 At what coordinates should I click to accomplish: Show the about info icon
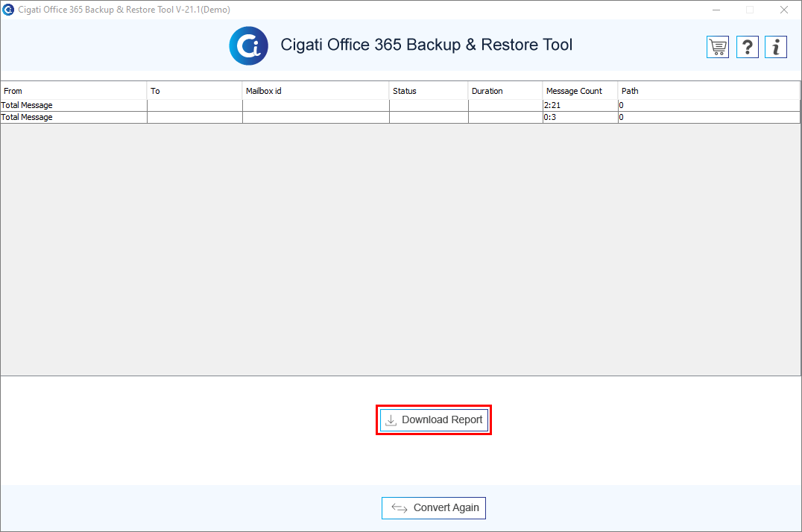tap(776, 47)
